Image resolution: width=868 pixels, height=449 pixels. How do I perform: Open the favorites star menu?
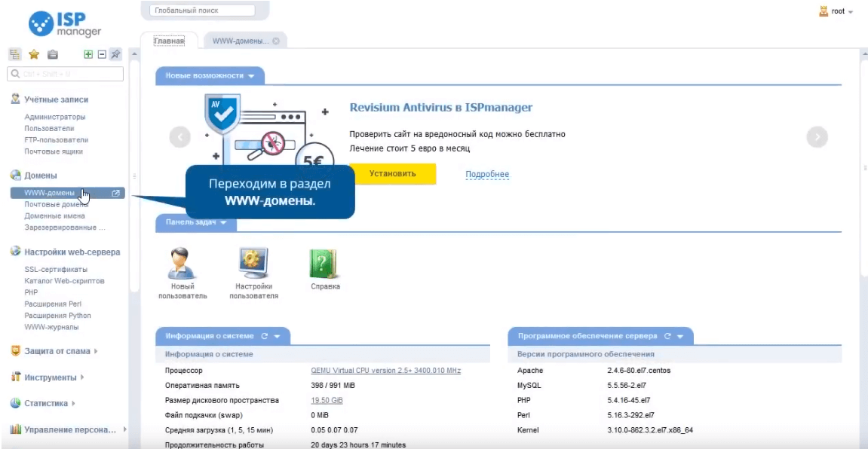34,54
